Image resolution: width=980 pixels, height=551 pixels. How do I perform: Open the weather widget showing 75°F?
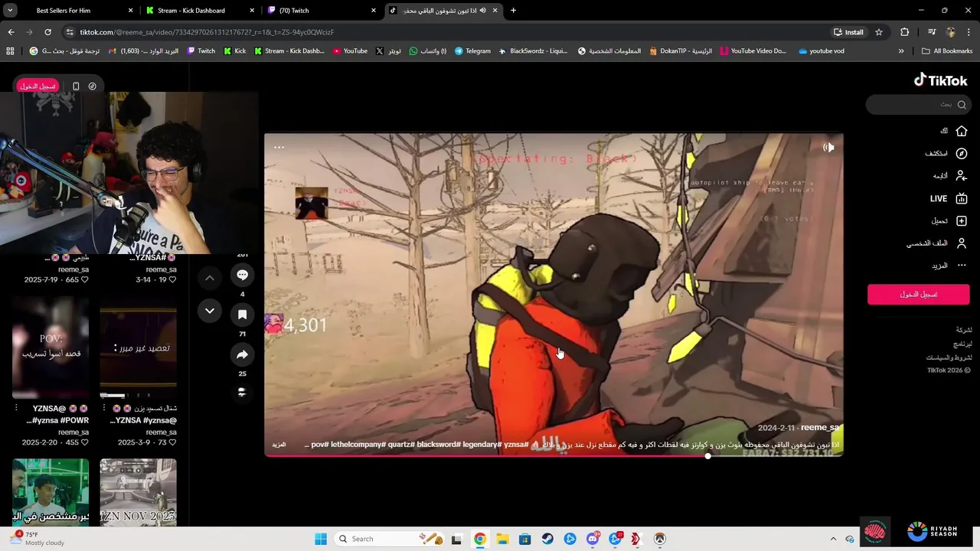37,539
